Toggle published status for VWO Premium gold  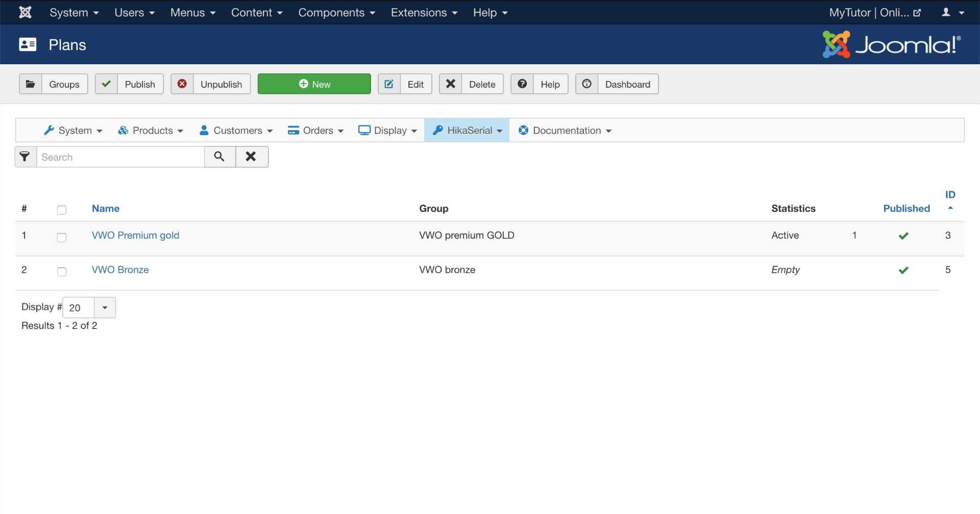903,236
